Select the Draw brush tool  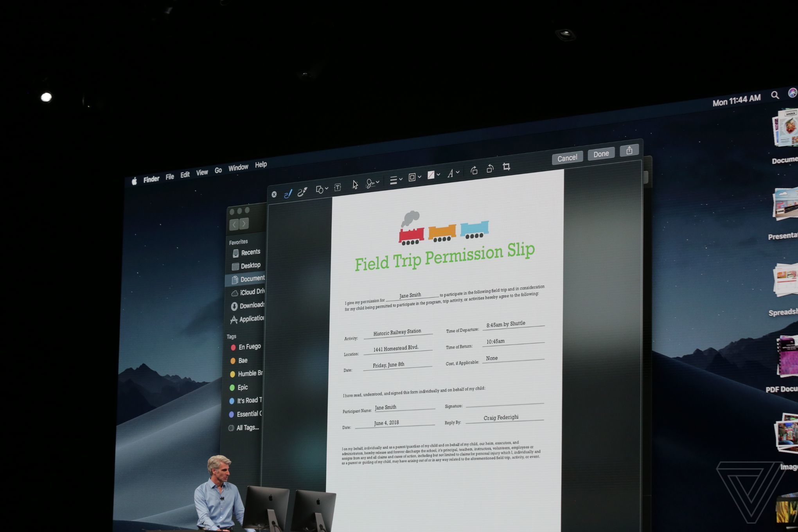coord(302,192)
